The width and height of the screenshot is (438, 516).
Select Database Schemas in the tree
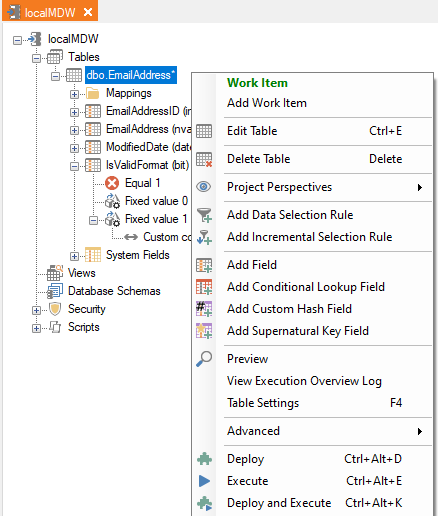tap(114, 291)
